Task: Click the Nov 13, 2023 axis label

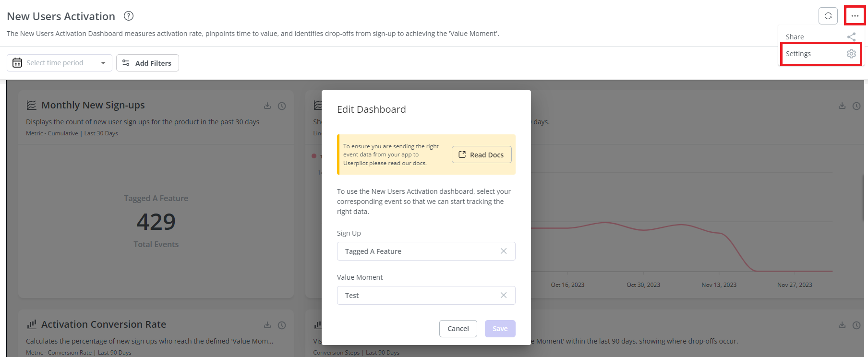Action: [719, 285]
